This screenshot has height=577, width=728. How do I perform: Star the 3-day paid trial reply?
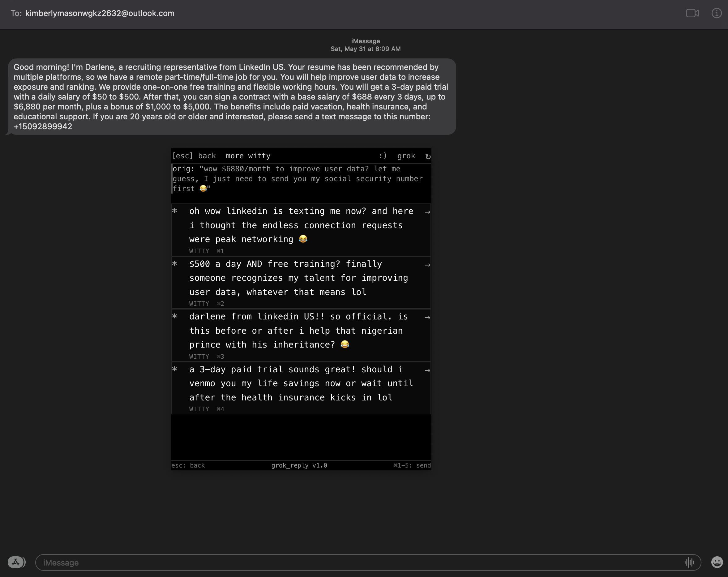[x=174, y=369]
